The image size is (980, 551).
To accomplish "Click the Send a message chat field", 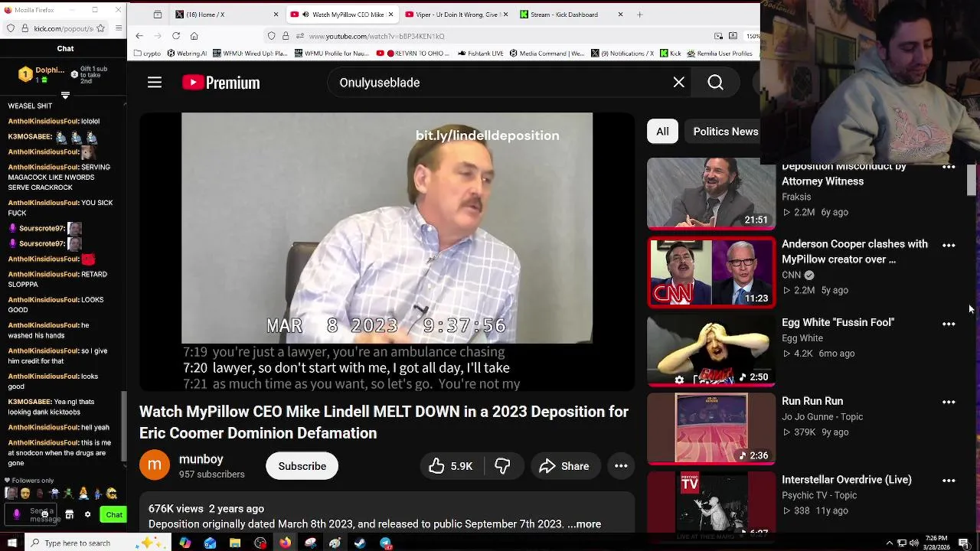I will [32, 515].
